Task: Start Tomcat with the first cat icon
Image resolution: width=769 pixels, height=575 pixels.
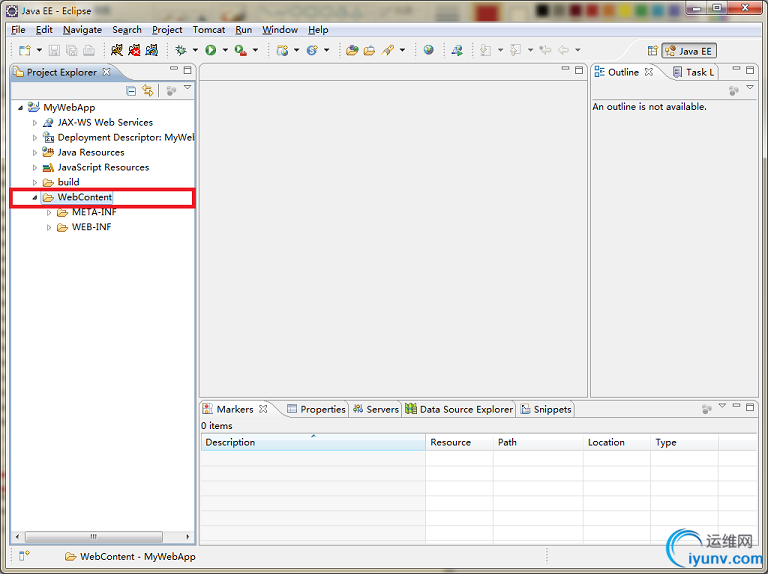Action: tap(117, 50)
